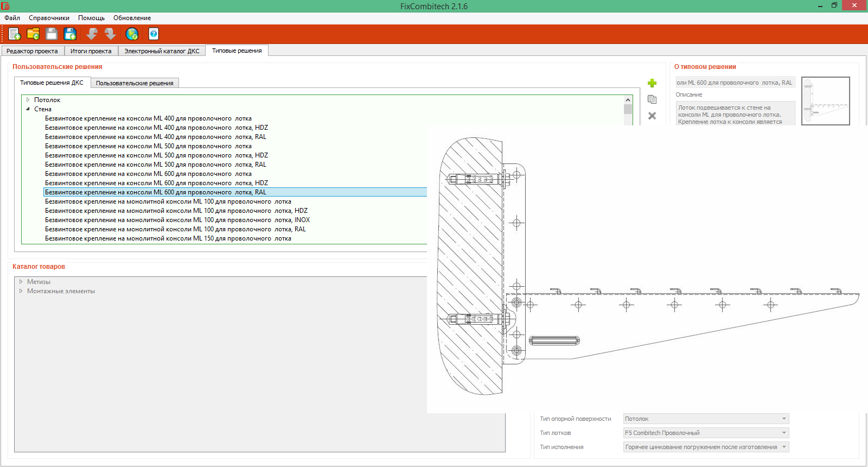The image size is (868, 467).
Task: Open the Справочники menu
Action: 49,18
